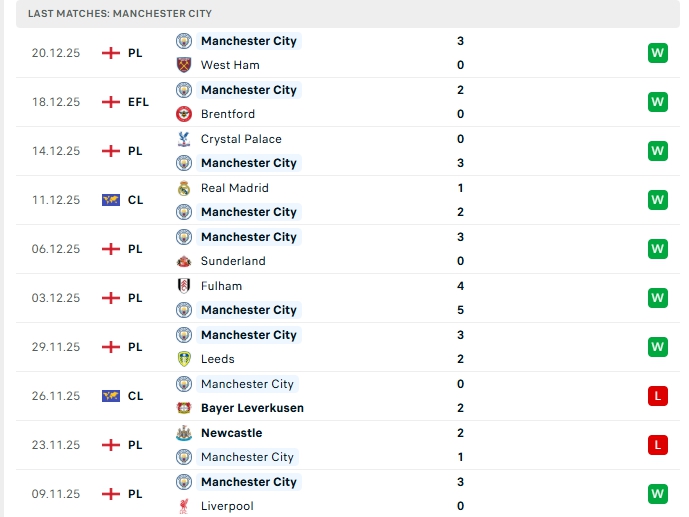
Task: Click the West Ham club crest
Action: coord(184,65)
